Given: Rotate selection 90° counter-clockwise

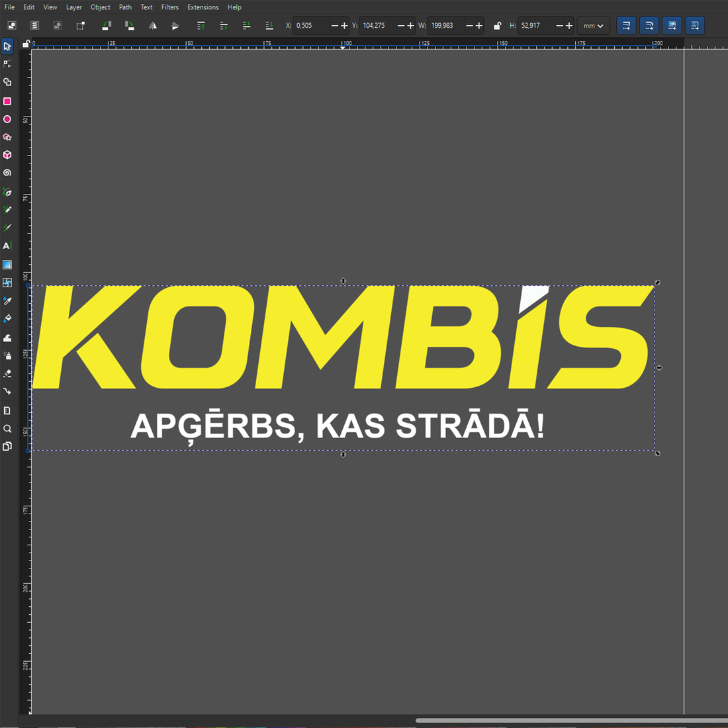Looking at the screenshot, I should [x=107, y=26].
